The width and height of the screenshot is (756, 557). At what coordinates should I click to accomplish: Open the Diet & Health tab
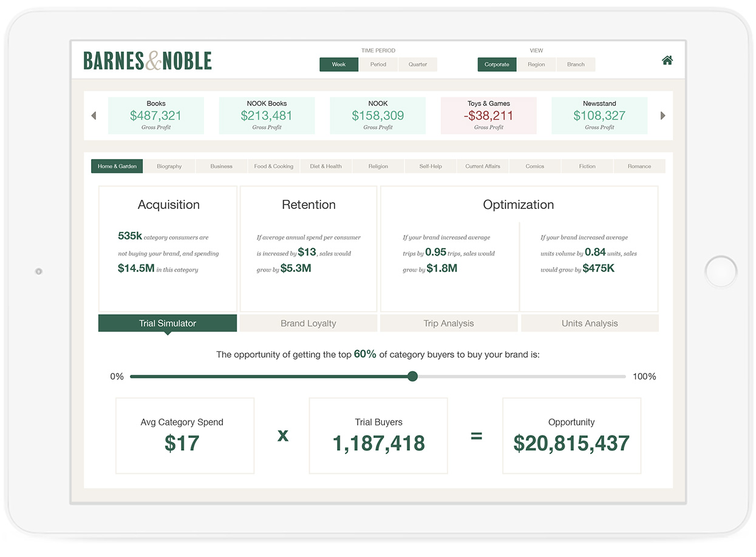coord(326,166)
